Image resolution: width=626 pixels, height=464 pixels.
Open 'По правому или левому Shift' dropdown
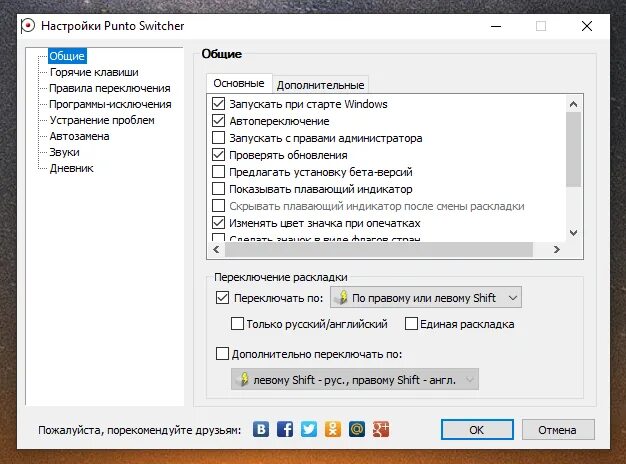coord(426,298)
